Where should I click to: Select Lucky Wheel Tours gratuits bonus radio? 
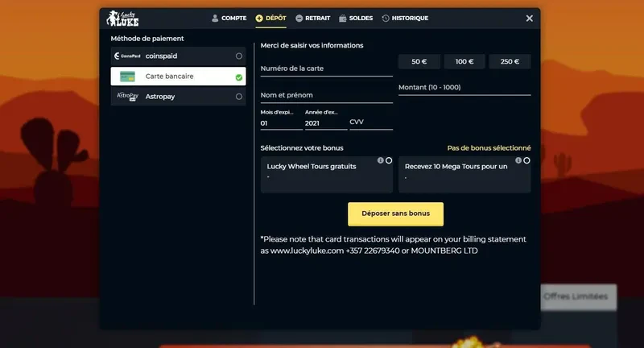[389, 160]
